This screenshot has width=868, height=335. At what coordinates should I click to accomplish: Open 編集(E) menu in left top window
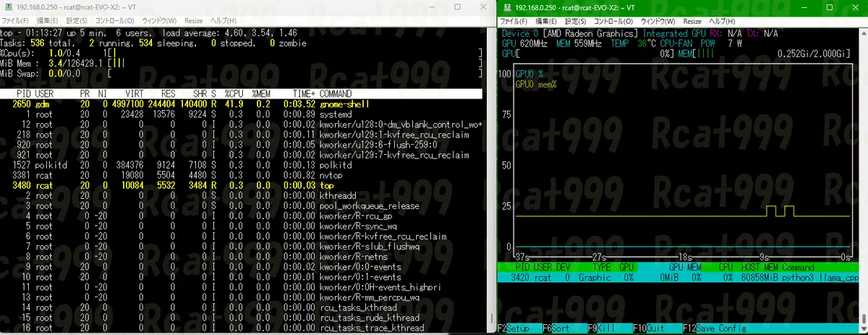pos(48,21)
